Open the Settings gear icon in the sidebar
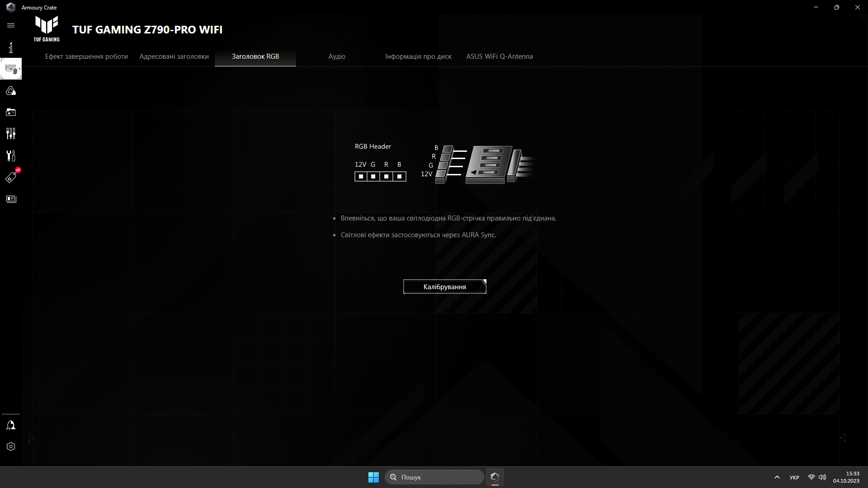868x488 pixels. point(11,446)
